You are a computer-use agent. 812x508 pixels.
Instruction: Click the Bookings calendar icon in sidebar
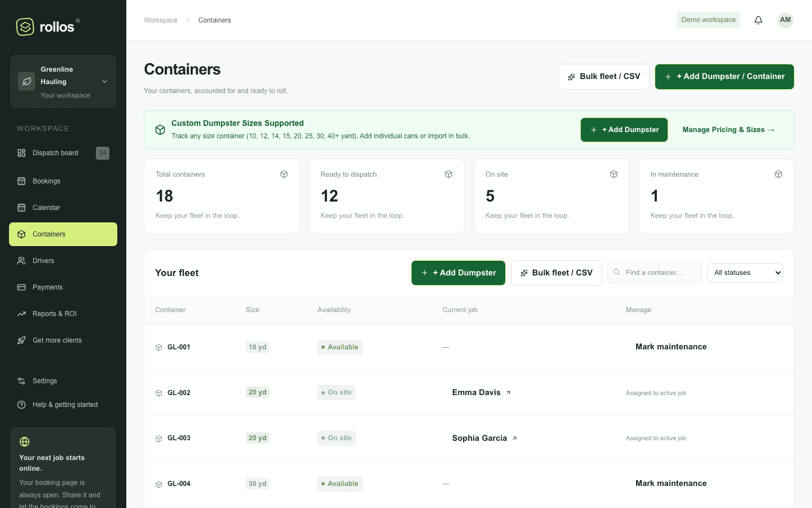click(x=21, y=181)
